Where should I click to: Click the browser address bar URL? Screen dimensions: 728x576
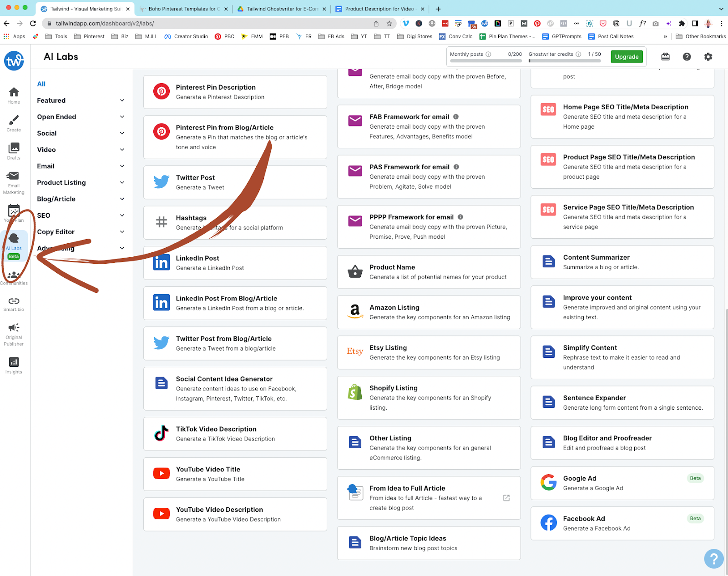(105, 24)
